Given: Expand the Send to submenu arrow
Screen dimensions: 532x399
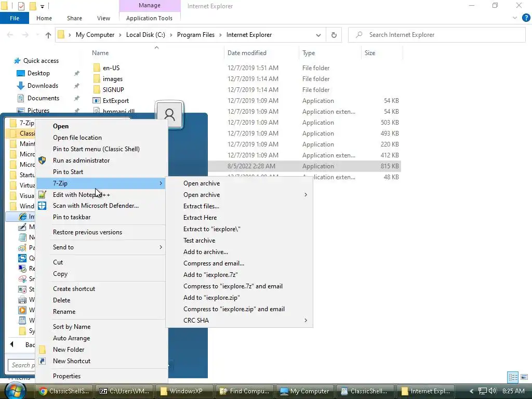Looking at the screenshot, I should (x=161, y=247).
